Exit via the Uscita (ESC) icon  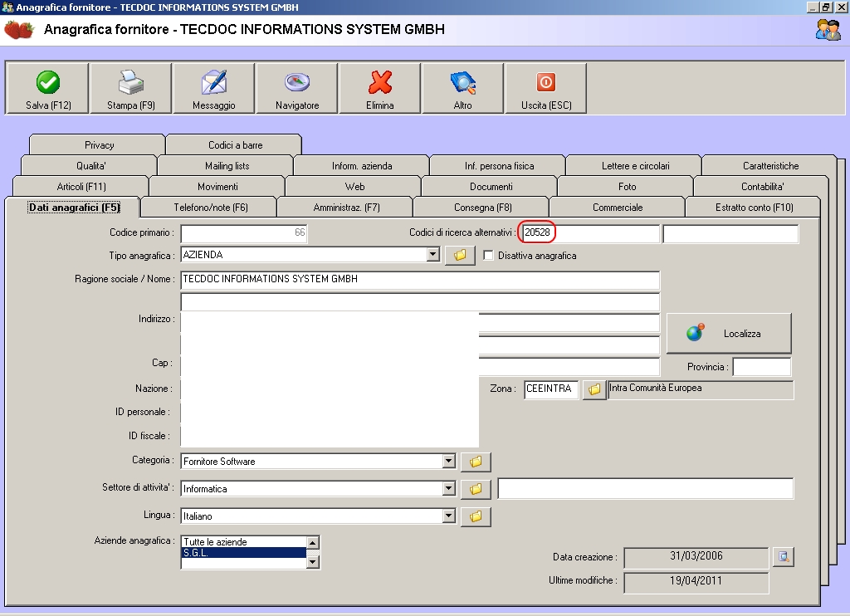pos(546,83)
